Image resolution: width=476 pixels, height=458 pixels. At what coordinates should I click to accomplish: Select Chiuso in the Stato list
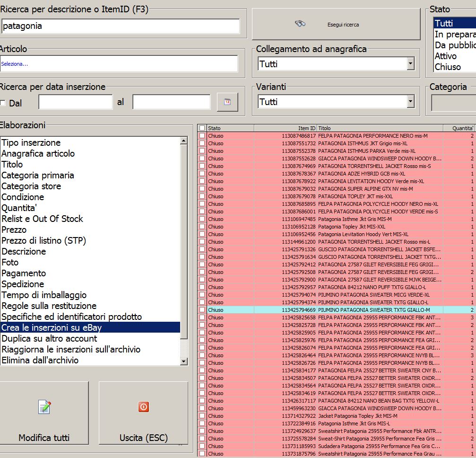(455, 67)
